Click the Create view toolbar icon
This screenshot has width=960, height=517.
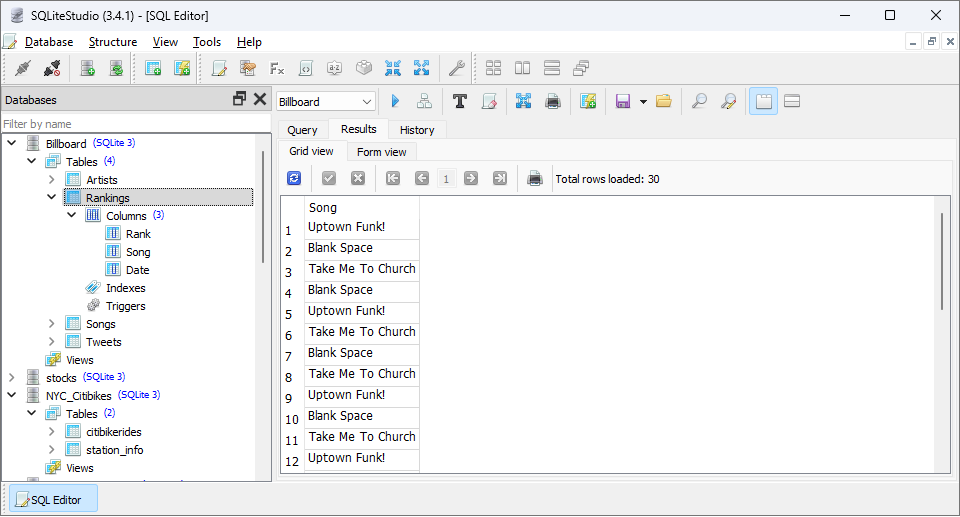182,68
